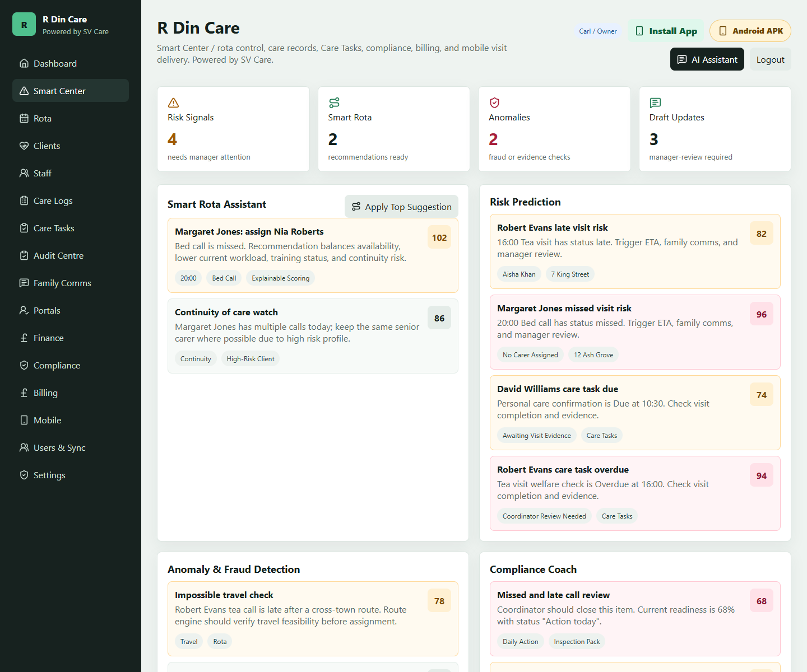Click the Awaiting Visit Evidence tag
Screen dimensions: 807x672
point(537,436)
